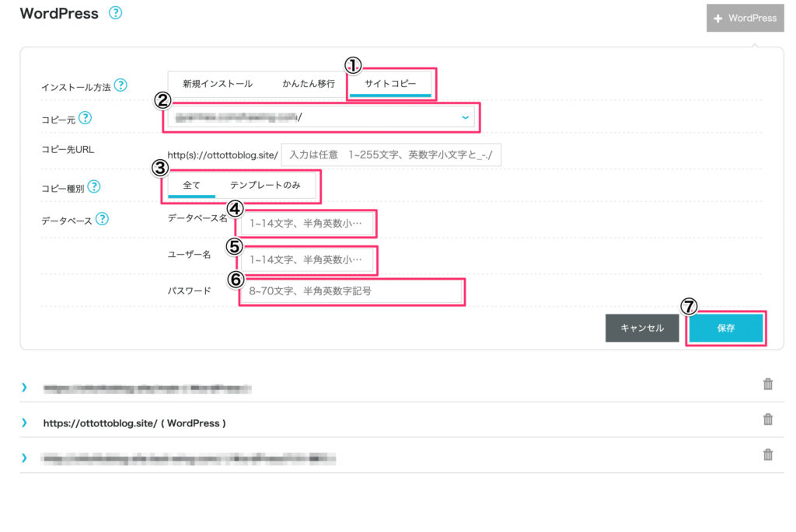The height and width of the screenshot is (532, 796).
Task: Focus the データベース名 input field
Action: (307, 223)
